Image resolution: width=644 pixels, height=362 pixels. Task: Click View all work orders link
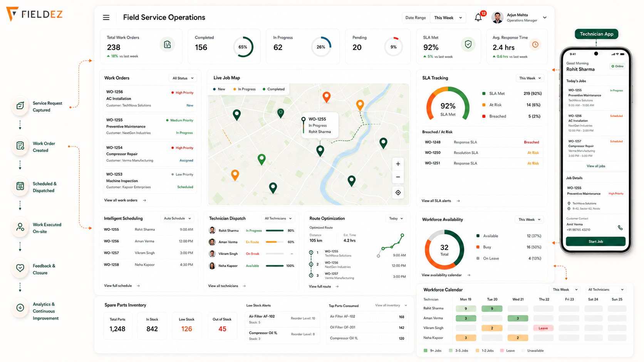(125, 200)
